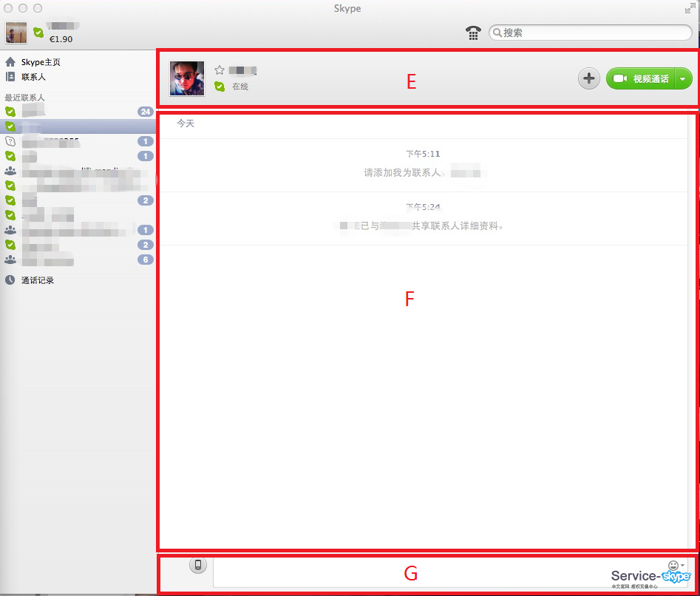Open the conversation with 24 unread messages
Screen dimensions: 700x596
click(x=74, y=112)
